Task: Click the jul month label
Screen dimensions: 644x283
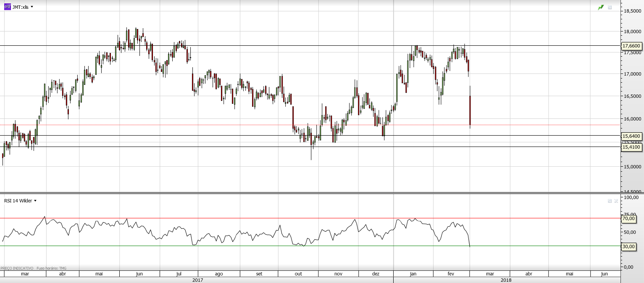Action: [x=179, y=274]
